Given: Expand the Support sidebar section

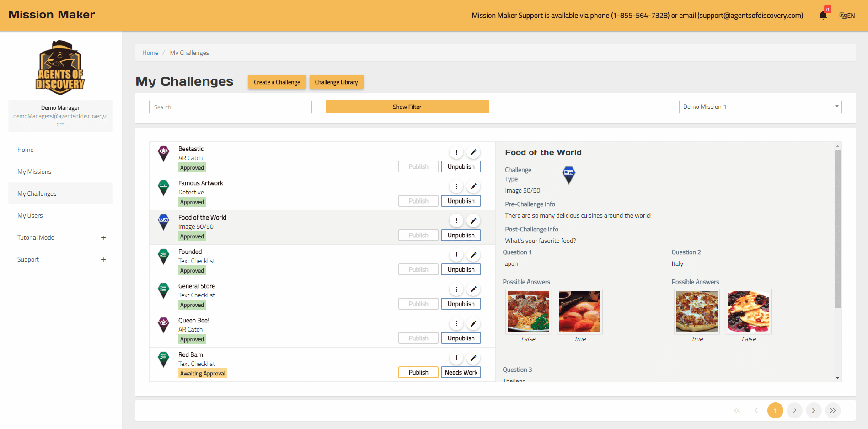Looking at the screenshot, I should pos(103,260).
